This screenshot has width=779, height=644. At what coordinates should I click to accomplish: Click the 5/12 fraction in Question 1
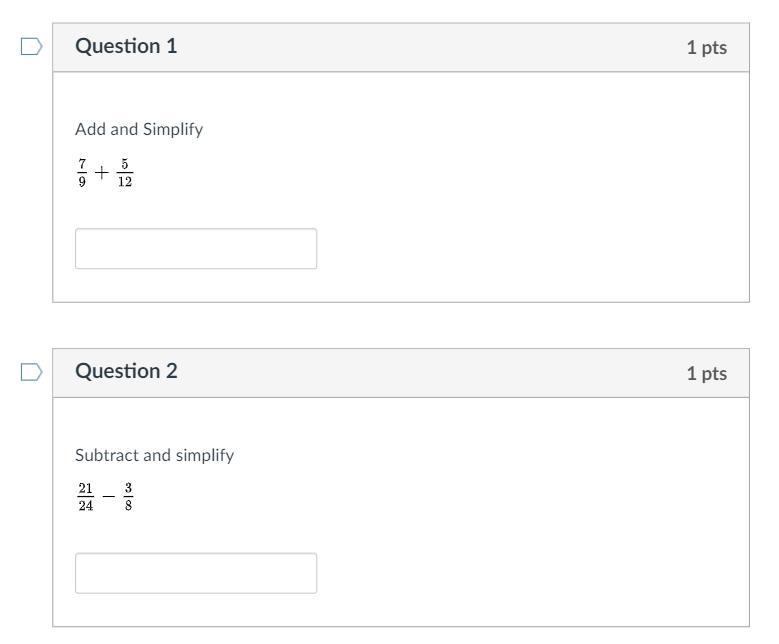tap(124, 173)
